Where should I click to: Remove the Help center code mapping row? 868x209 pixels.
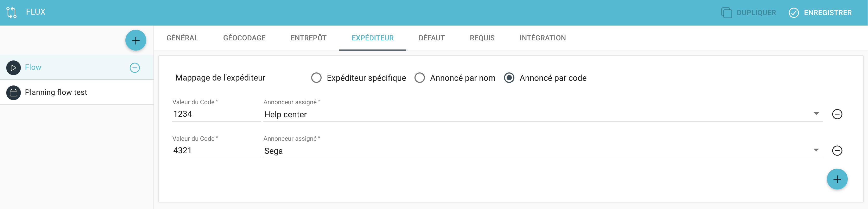coord(837,114)
